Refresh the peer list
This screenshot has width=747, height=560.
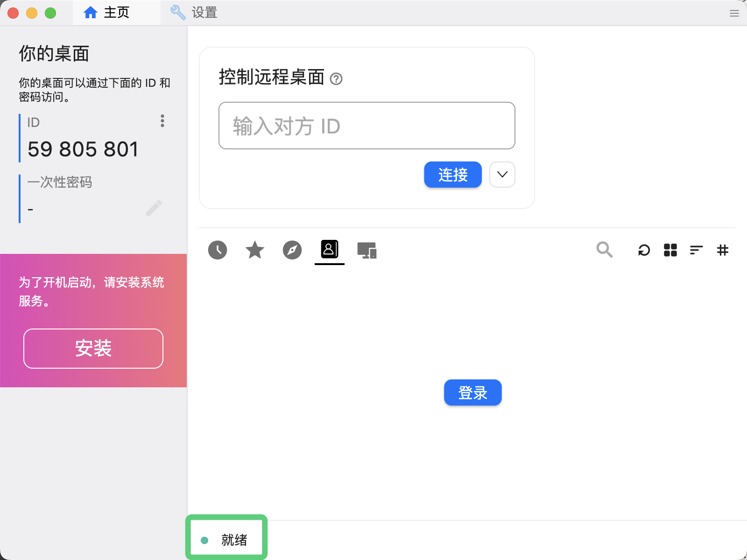tap(644, 250)
